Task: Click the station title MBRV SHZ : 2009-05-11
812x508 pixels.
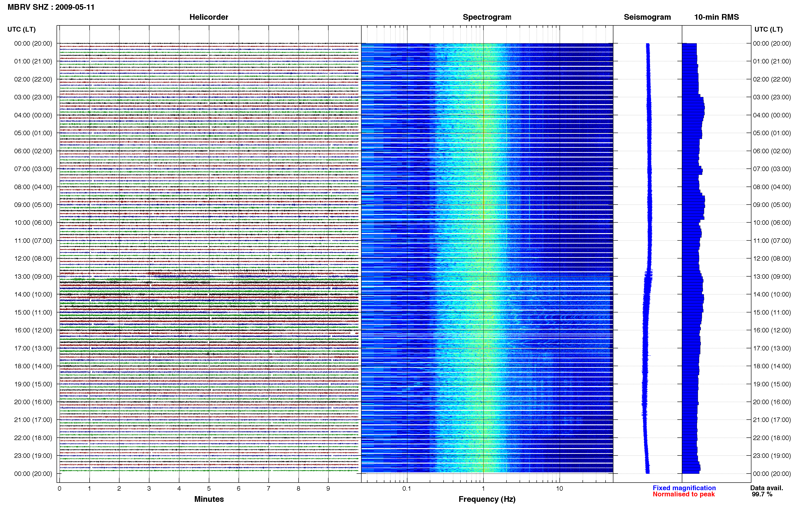Action: click(51, 7)
